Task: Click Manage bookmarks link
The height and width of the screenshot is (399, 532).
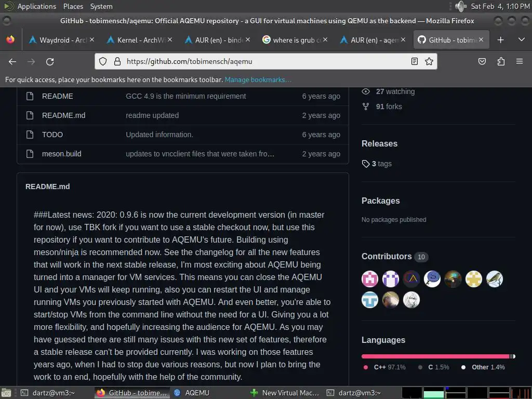Action: click(258, 79)
